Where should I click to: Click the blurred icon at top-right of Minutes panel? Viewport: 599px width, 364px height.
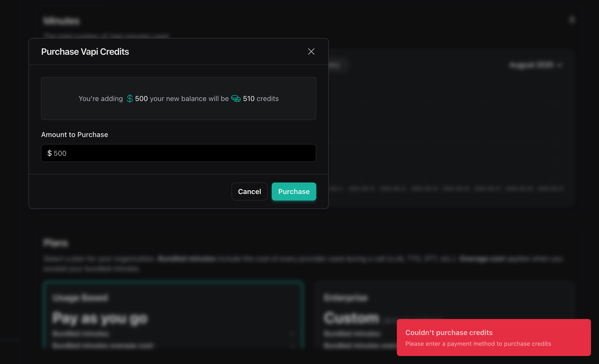click(x=572, y=20)
